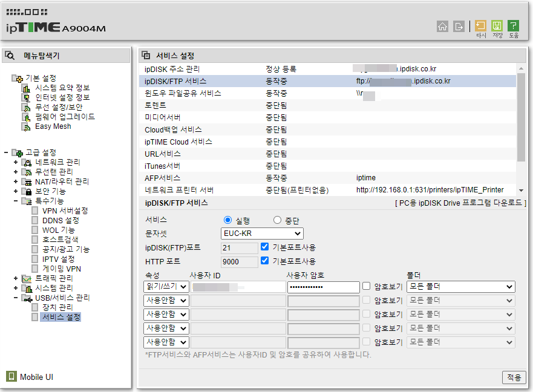Expand the NAT/라우터 관리 tree node

pos(16,182)
